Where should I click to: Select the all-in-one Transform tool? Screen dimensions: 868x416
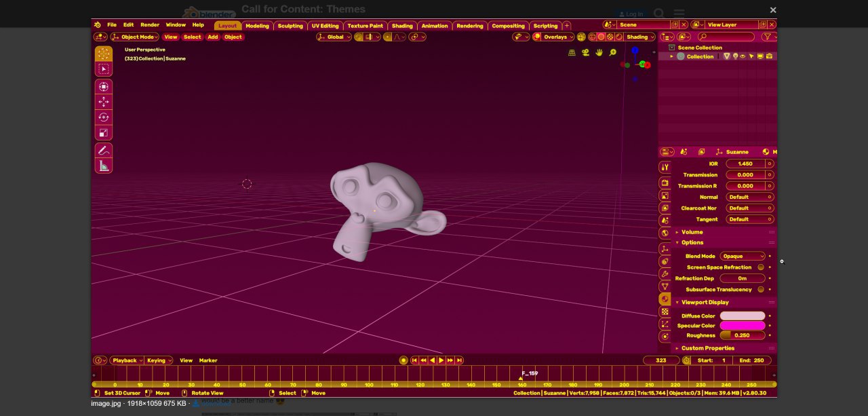coord(103,86)
